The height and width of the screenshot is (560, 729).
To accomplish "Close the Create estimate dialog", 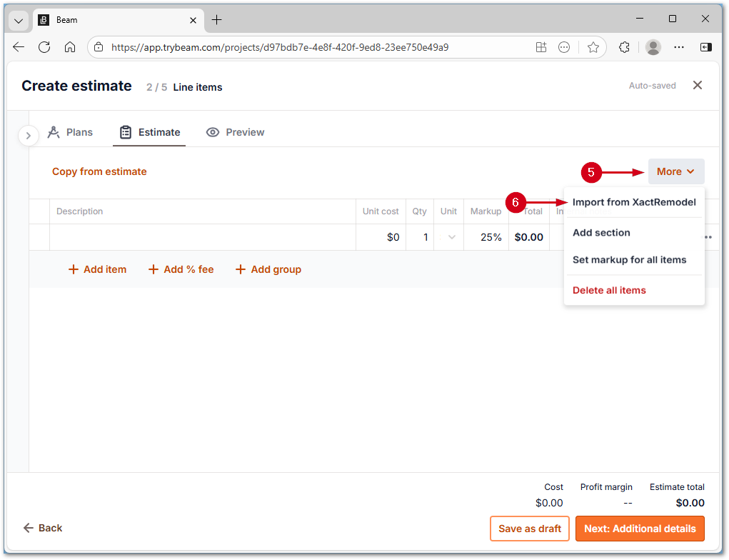I will pos(698,86).
